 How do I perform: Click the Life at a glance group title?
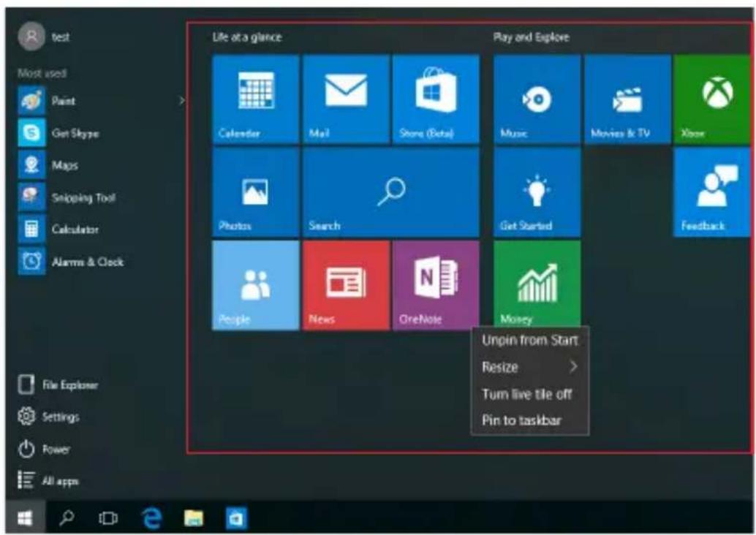[247, 37]
